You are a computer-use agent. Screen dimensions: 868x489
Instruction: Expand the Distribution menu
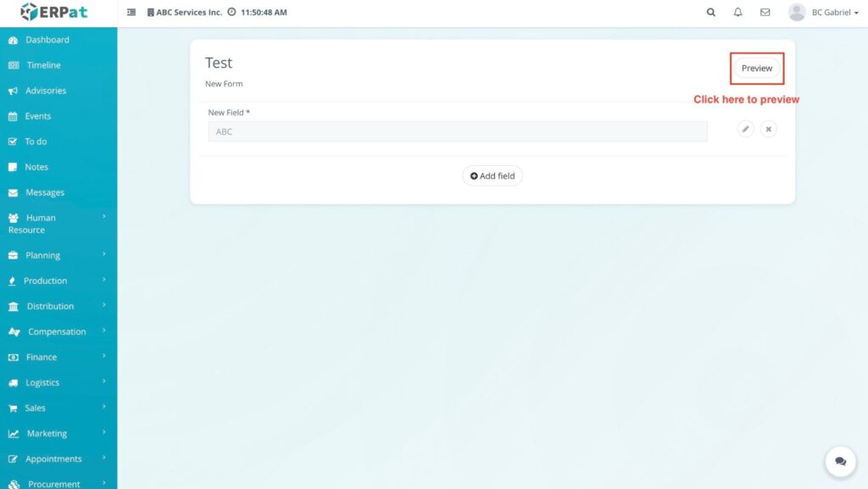click(58, 306)
